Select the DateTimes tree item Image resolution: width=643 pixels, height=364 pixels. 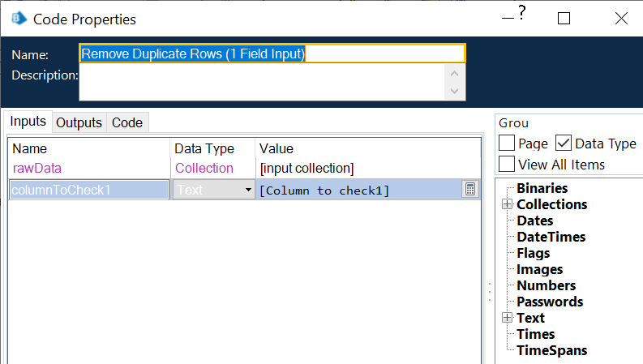click(x=551, y=237)
